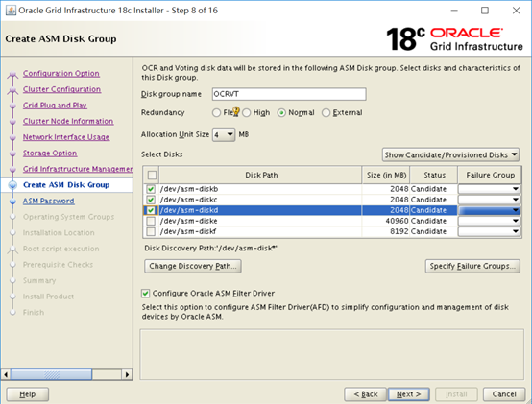Screen dimensions: 532x404
Task: Open the Allocation Unit Size dropdown
Action: coord(224,135)
